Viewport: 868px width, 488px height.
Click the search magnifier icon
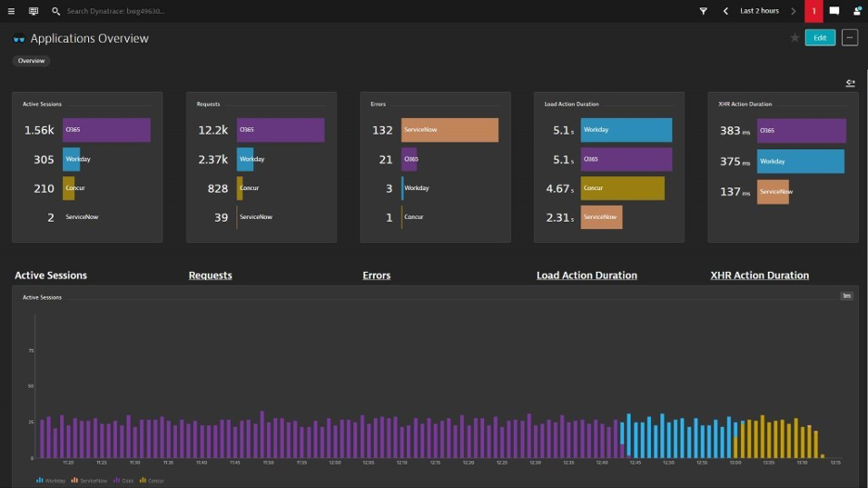[x=56, y=11]
